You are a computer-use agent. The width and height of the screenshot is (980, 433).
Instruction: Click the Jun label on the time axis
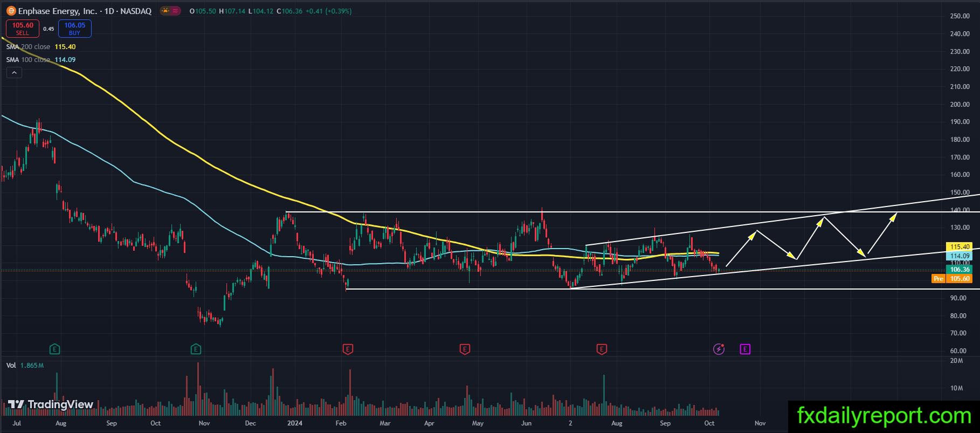point(527,423)
